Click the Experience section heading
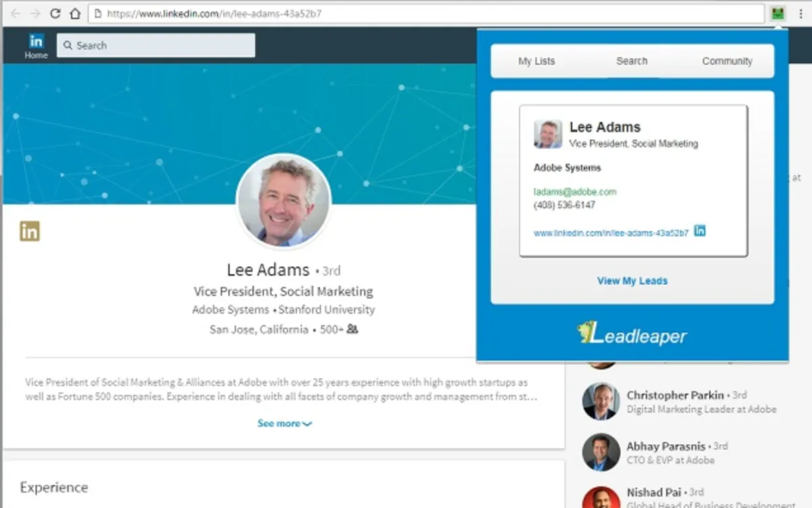Viewport: 812px width, 508px height. [x=54, y=487]
